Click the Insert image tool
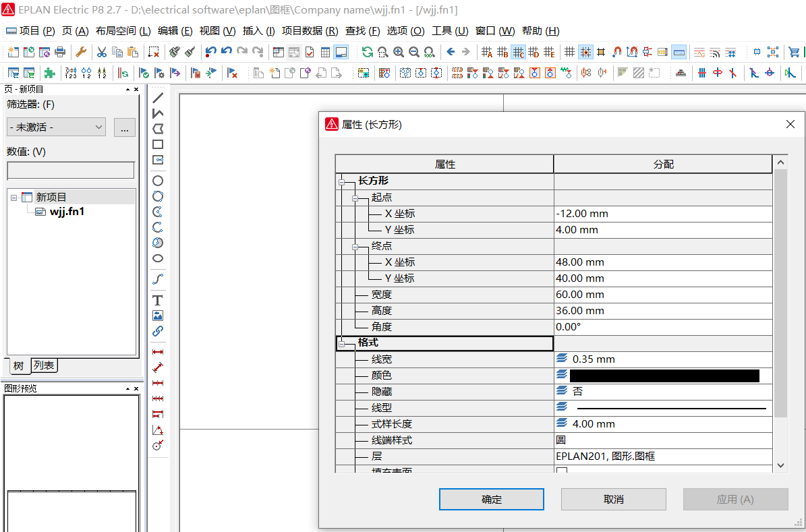806x532 pixels. tap(158, 316)
